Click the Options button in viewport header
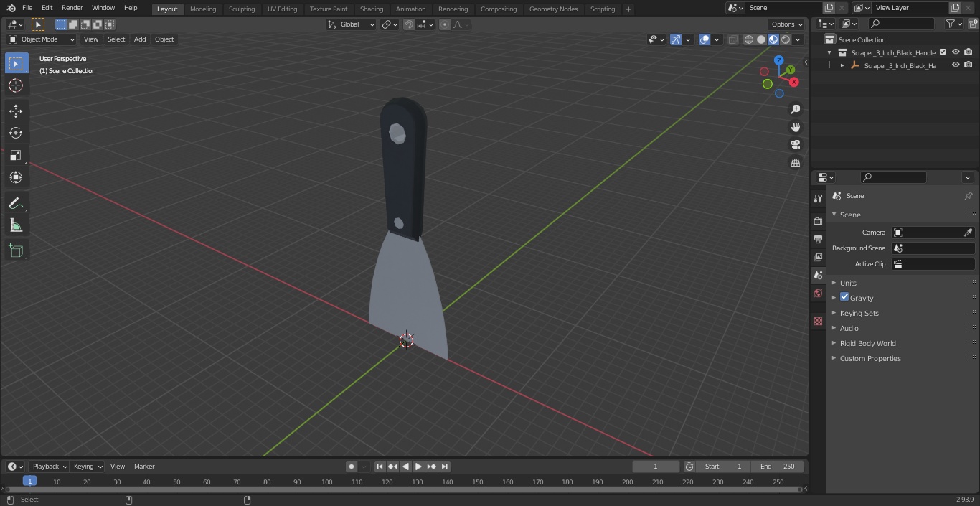 click(x=787, y=24)
